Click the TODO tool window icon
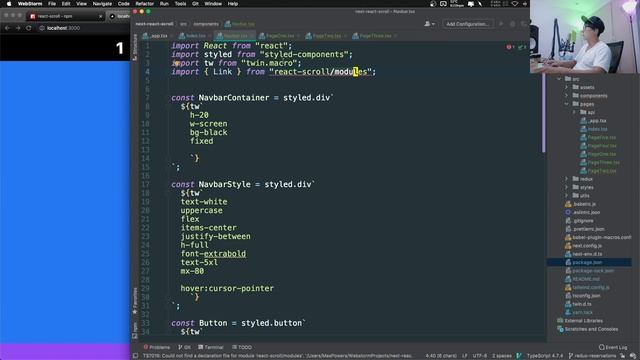The height and width of the screenshot is (360, 640). click(x=234, y=347)
